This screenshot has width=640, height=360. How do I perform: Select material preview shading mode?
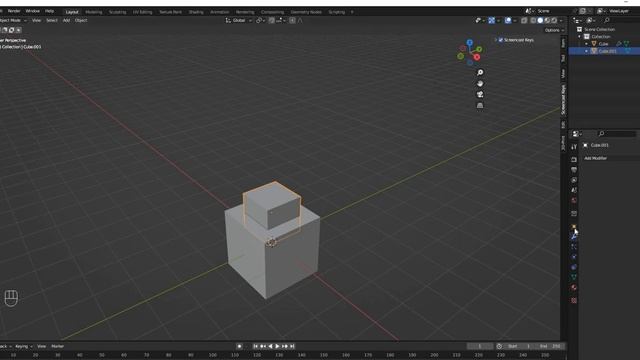coord(547,20)
